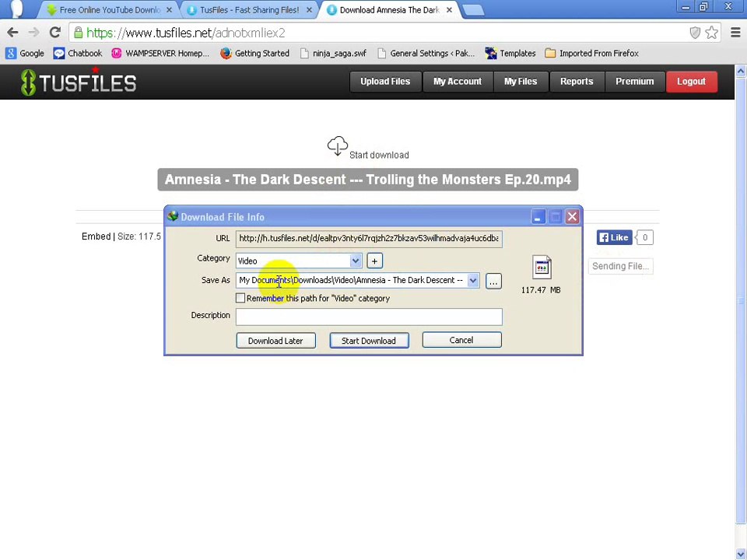Click the page scrollbar up arrow
Image resolution: width=747 pixels, height=560 pixels.
741,72
